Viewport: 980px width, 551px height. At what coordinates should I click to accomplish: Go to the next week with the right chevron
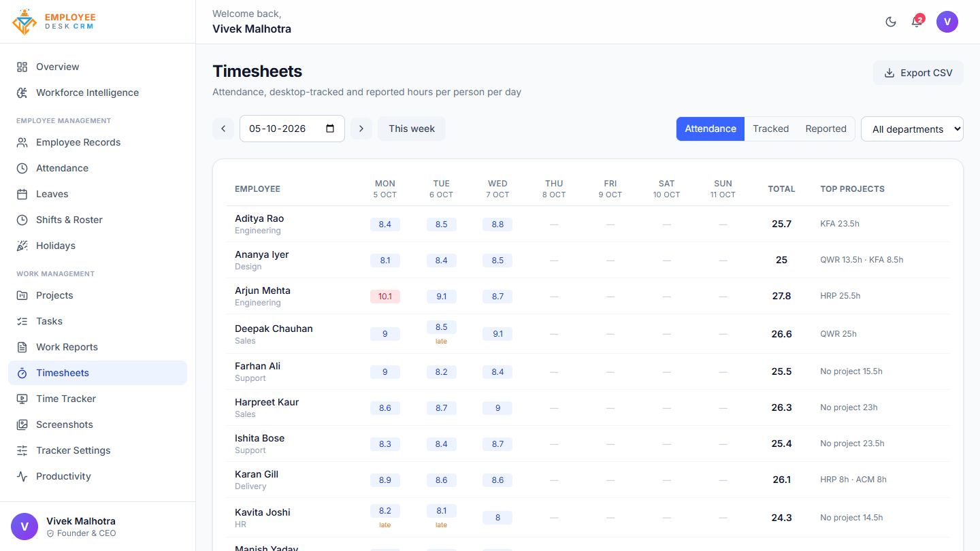361,129
